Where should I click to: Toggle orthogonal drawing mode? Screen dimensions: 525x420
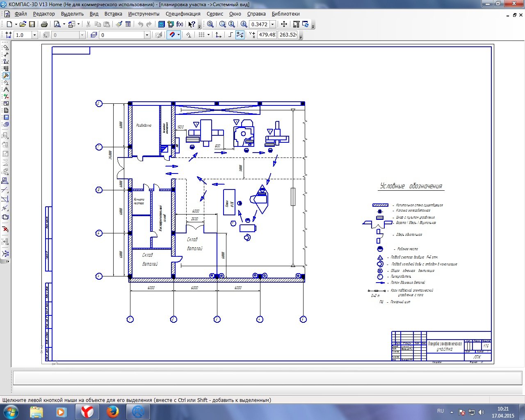(231, 35)
